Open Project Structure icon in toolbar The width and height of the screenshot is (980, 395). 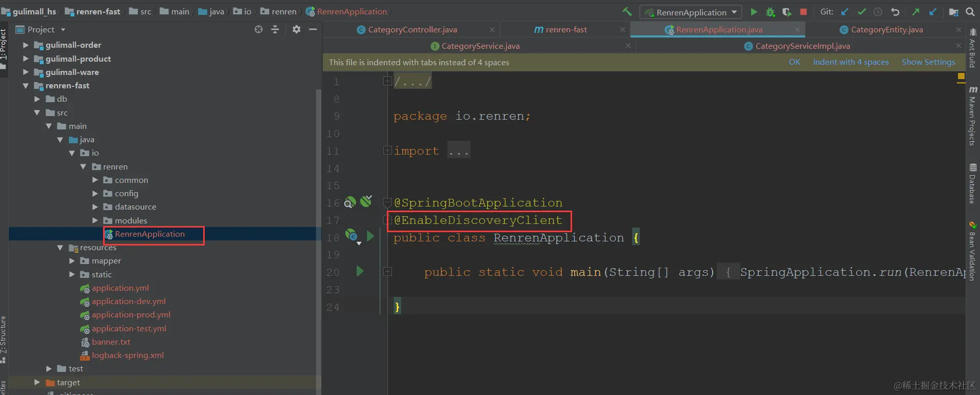click(x=954, y=12)
